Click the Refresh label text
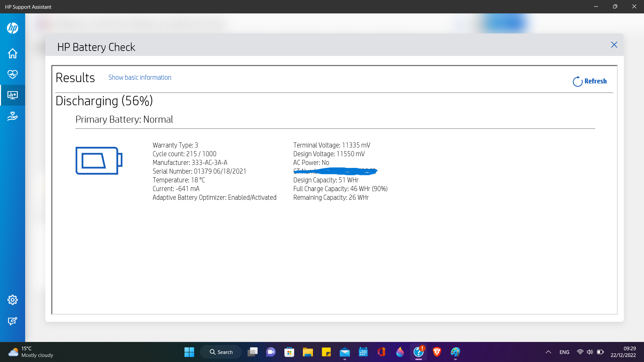The width and height of the screenshot is (644, 362). coord(595,81)
